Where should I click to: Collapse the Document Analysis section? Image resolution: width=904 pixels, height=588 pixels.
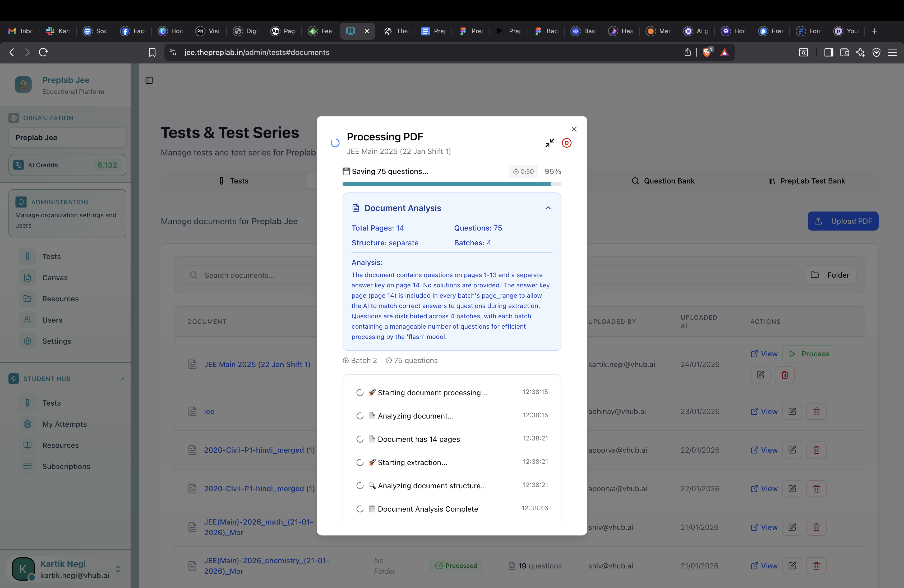pos(548,208)
